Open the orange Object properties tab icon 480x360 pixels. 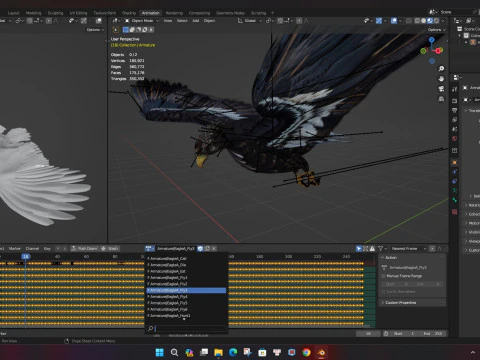454,162
